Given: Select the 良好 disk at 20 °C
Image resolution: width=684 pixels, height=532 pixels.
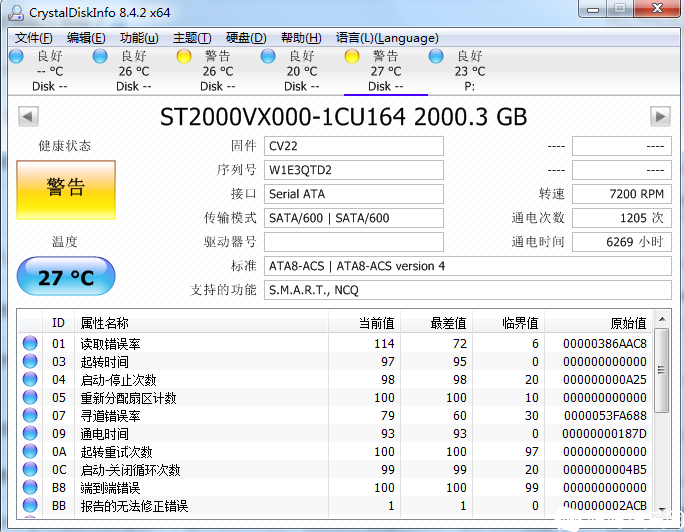Looking at the screenshot, I should click(302, 71).
